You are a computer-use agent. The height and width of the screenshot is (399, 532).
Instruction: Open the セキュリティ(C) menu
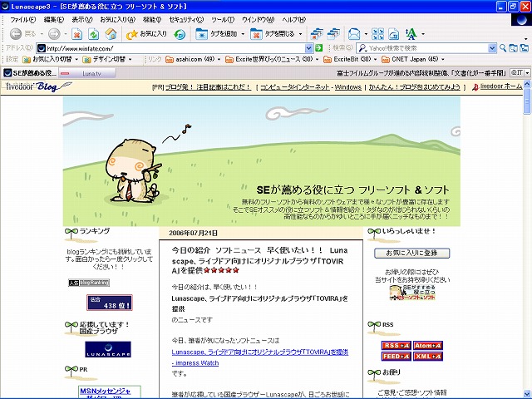(x=186, y=20)
